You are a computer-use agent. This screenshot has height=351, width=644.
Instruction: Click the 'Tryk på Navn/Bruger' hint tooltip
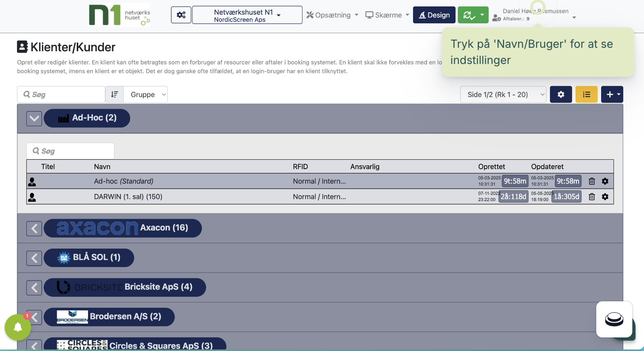click(x=538, y=52)
